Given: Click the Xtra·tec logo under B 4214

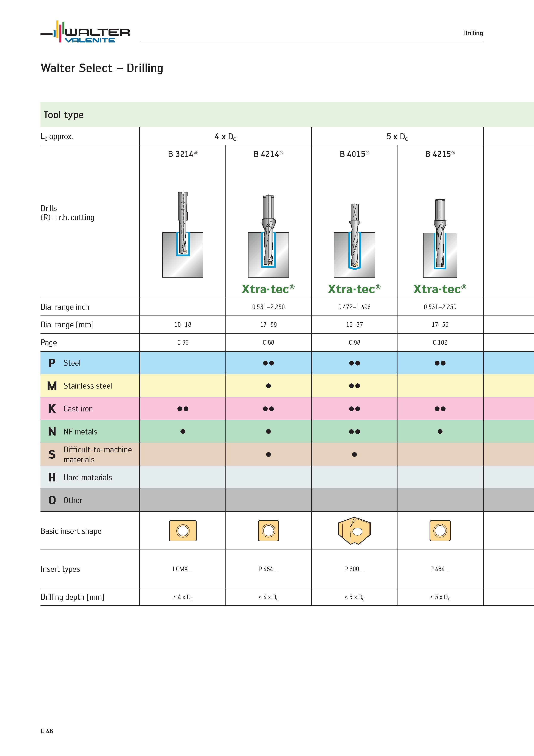Looking at the screenshot, I should [x=268, y=289].
